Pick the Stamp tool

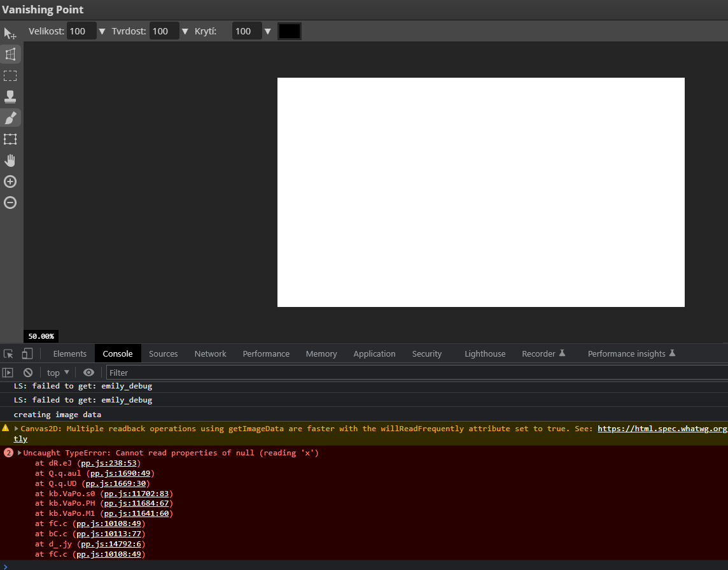[10, 97]
